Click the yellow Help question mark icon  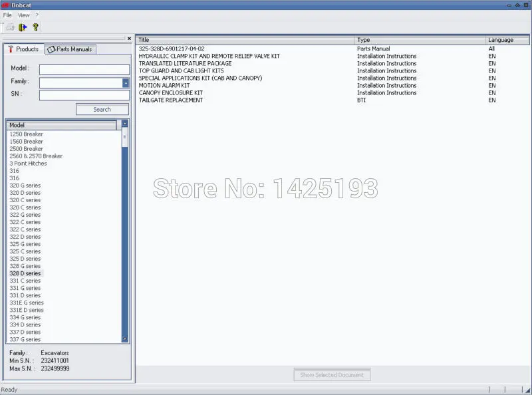coord(35,27)
